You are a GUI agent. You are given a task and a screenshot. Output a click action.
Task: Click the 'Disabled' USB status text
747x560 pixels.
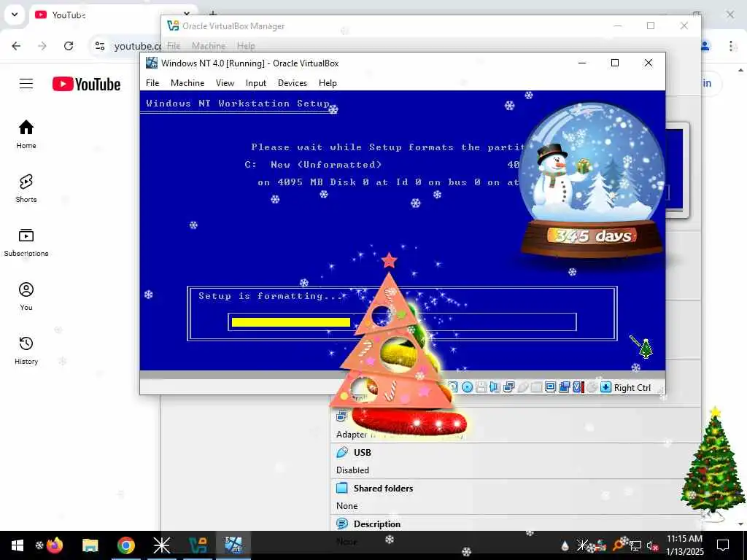(x=352, y=470)
